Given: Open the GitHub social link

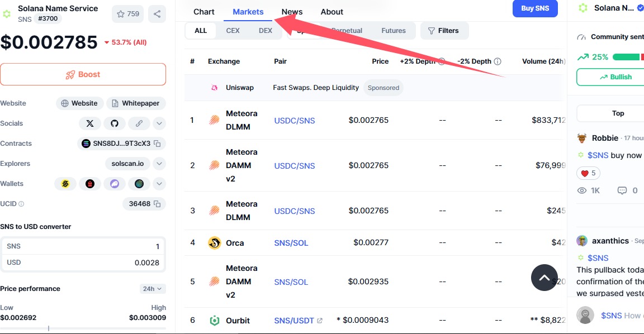Looking at the screenshot, I should click(x=115, y=123).
